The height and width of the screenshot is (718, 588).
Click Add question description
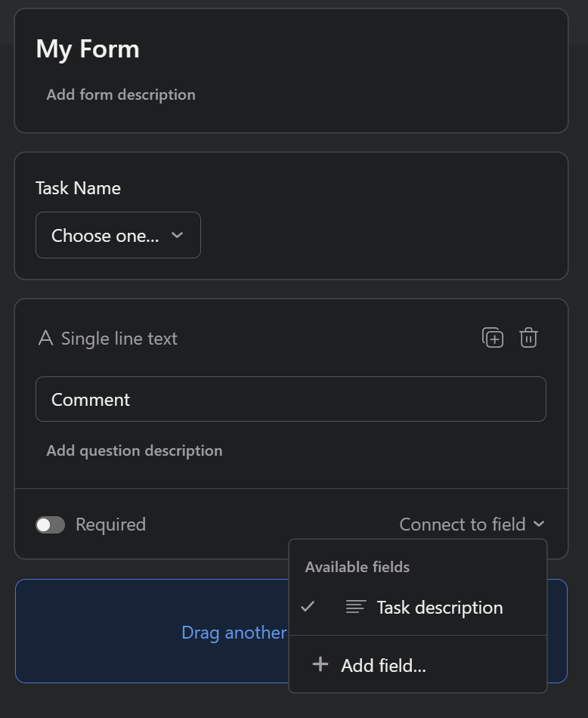point(134,450)
